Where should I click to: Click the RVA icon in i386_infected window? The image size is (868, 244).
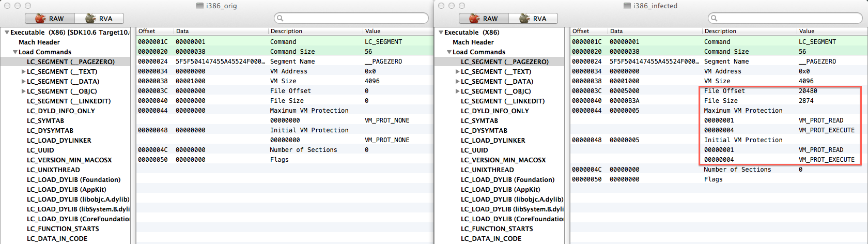pos(524,19)
